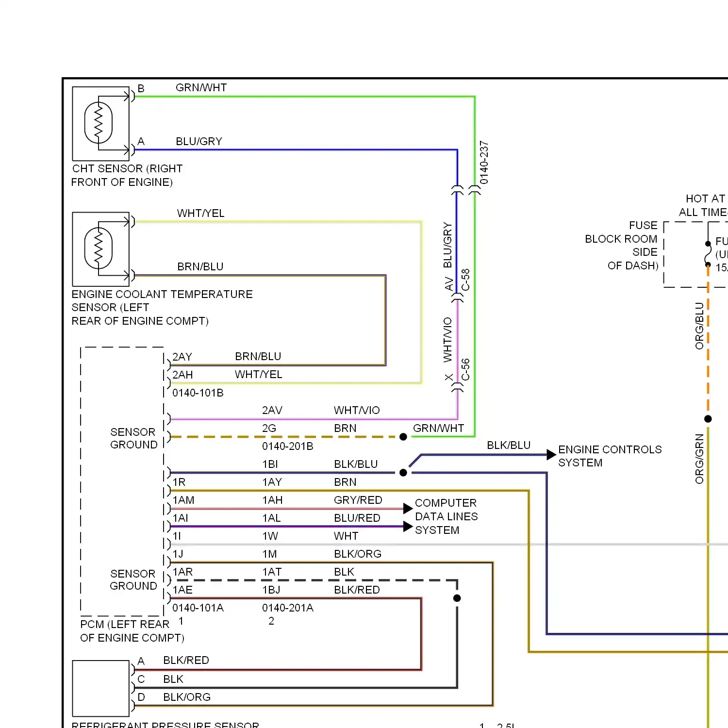This screenshot has height=728, width=728.
Task: Select the vertical BLU/GRY wire label
Action: tap(447, 245)
